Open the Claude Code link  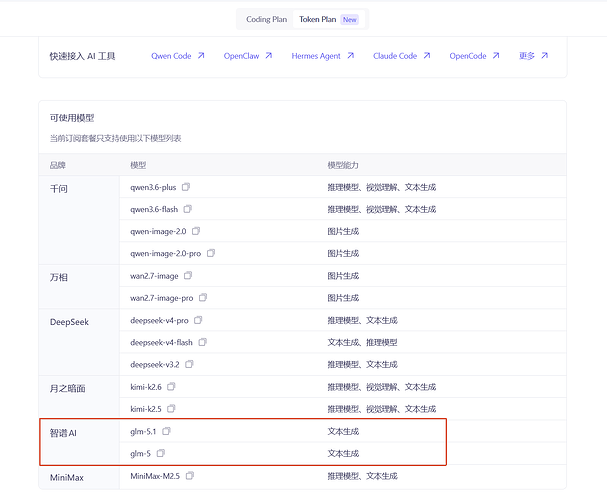pyautogui.click(x=395, y=56)
